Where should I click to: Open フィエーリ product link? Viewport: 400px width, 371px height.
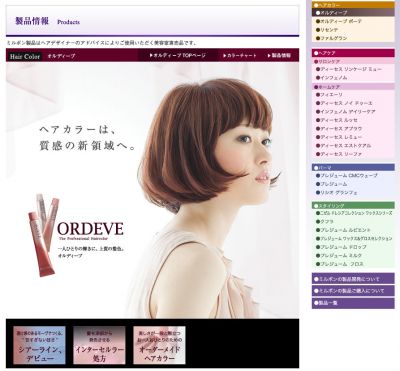(329, 95)
